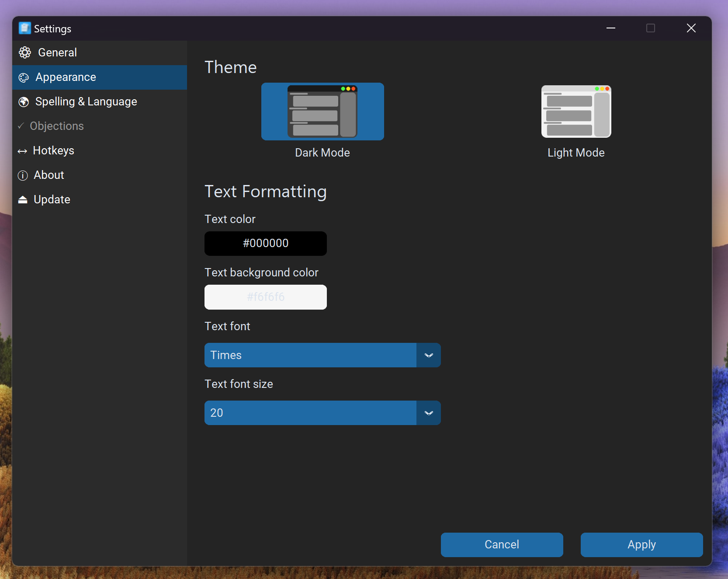Switch to the Light Mode theme thumbnail
This screenshot has height=579, width=728.
click(576, 112)
